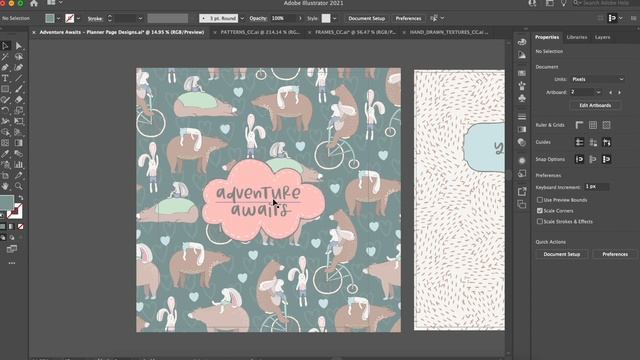
Task: Click Preferences in control bar
Action: click(x=408, y=18)
